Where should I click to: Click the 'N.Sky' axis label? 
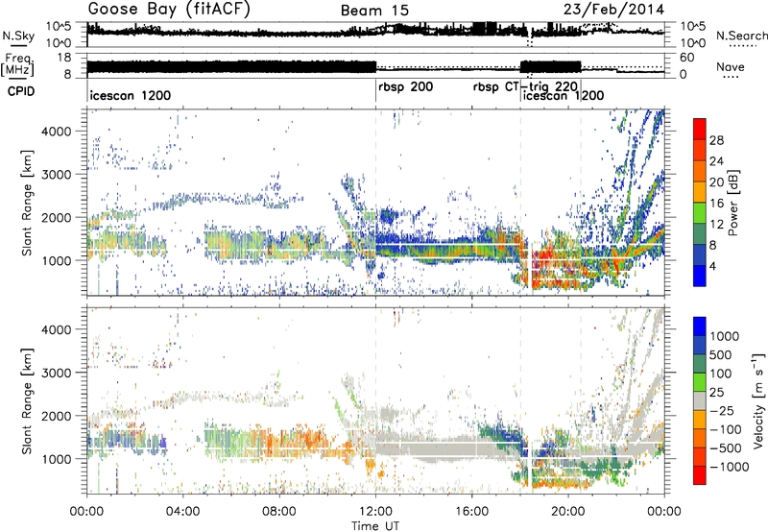click(18, 36)
